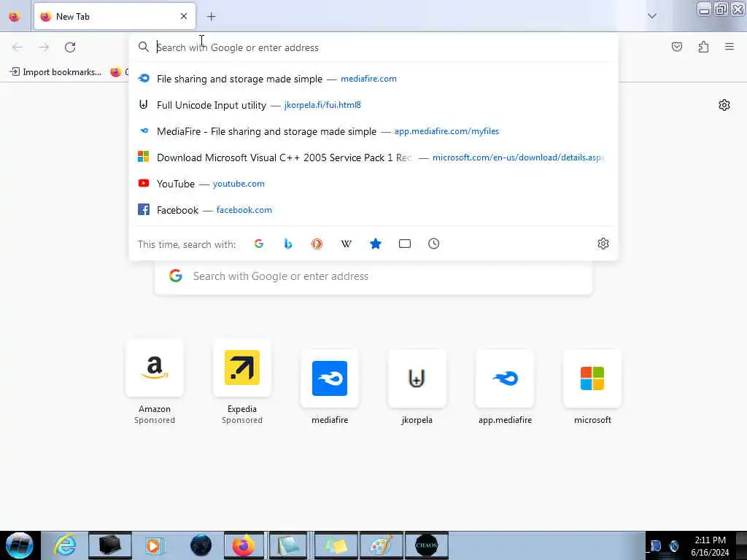Screen dimensions: 747x560
Task: Open the black box taskbar application
Action: [x=109, y=545]
